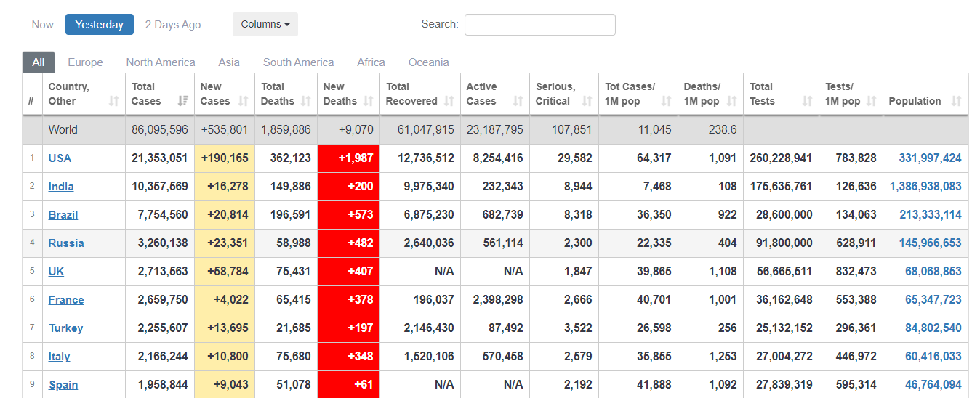Image resolution: width=980 pixels, height=398 pixels.
Task: Switch to the Europe tab
Action: tap(85, 62)
